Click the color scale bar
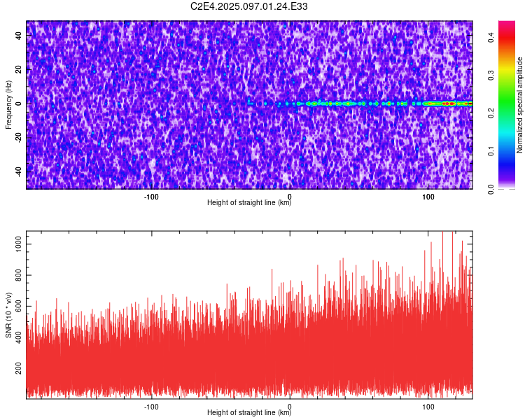 [x=507, y=105]
